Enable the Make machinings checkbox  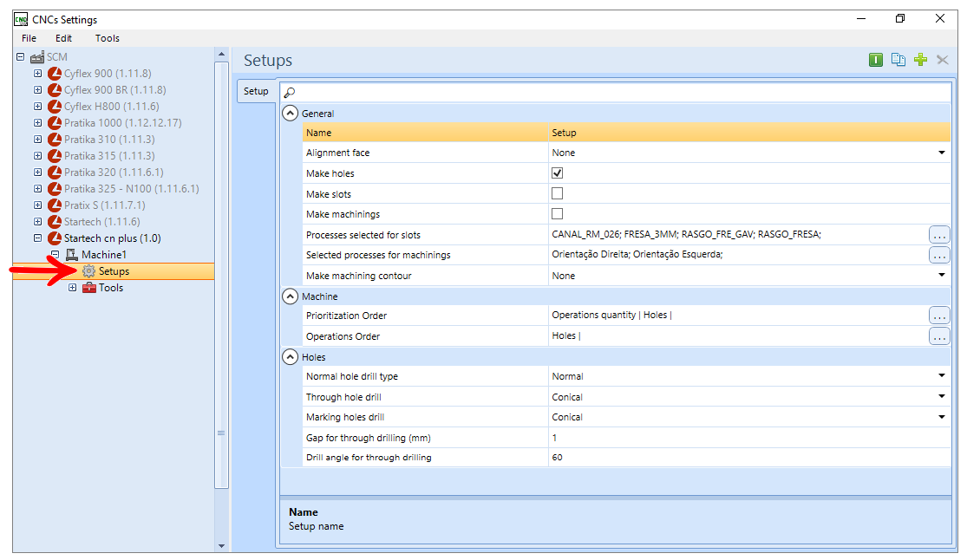pos(557,214)
